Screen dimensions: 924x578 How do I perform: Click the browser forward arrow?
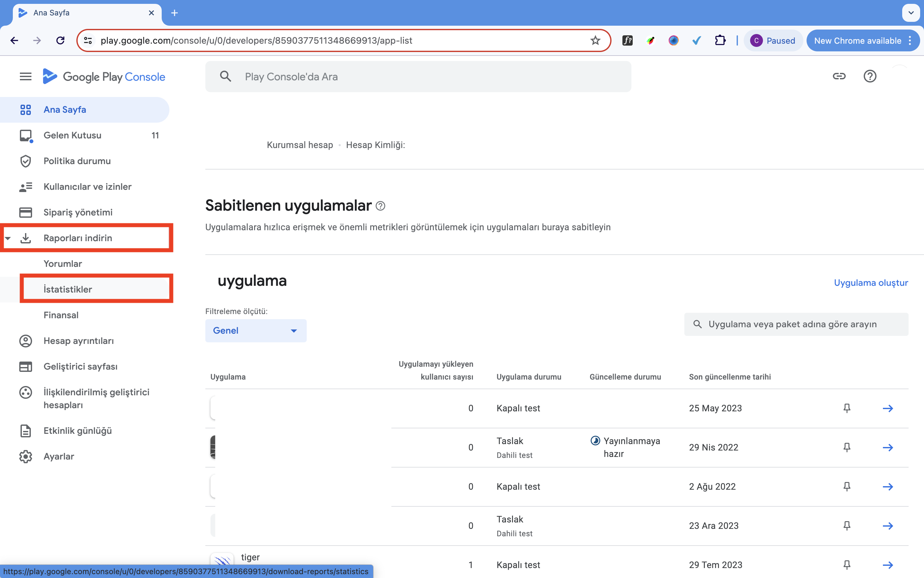[x=37, y=40]
